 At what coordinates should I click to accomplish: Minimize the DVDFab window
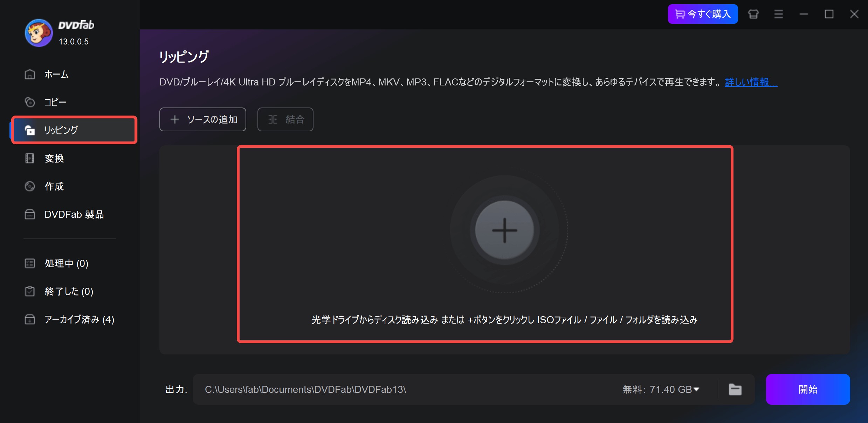pos(804,14)
